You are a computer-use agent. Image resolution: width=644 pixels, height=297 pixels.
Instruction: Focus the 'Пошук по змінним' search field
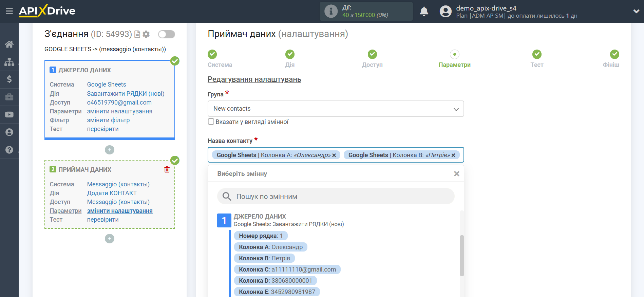click(336, 197)
